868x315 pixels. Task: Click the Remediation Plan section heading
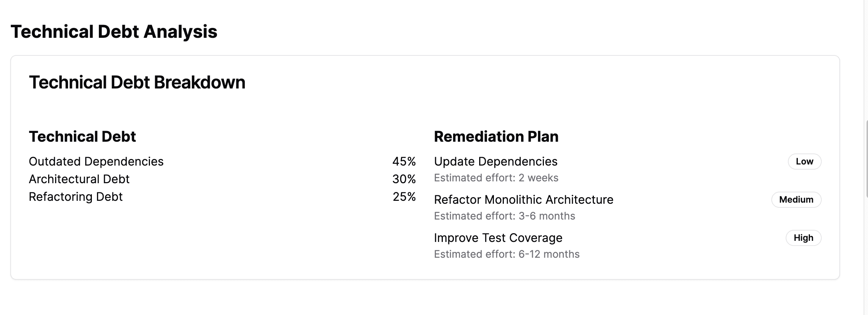click(496, 137)
